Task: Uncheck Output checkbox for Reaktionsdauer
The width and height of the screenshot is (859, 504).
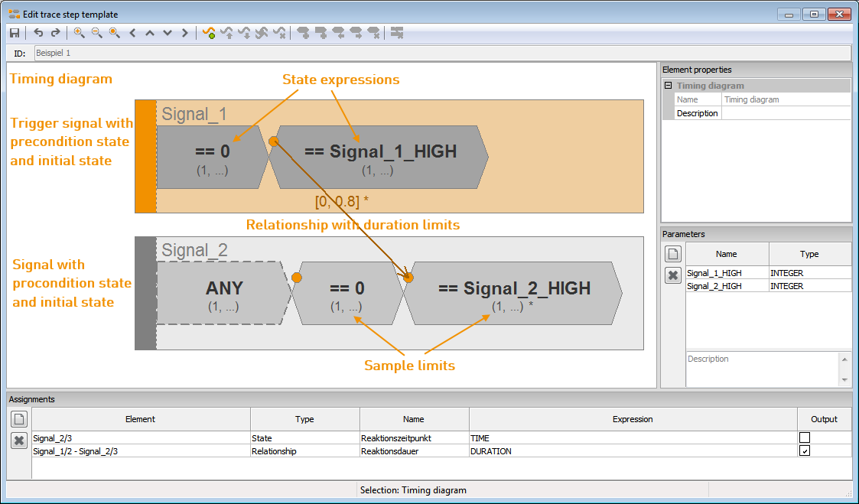Action: tap(804, 451)
